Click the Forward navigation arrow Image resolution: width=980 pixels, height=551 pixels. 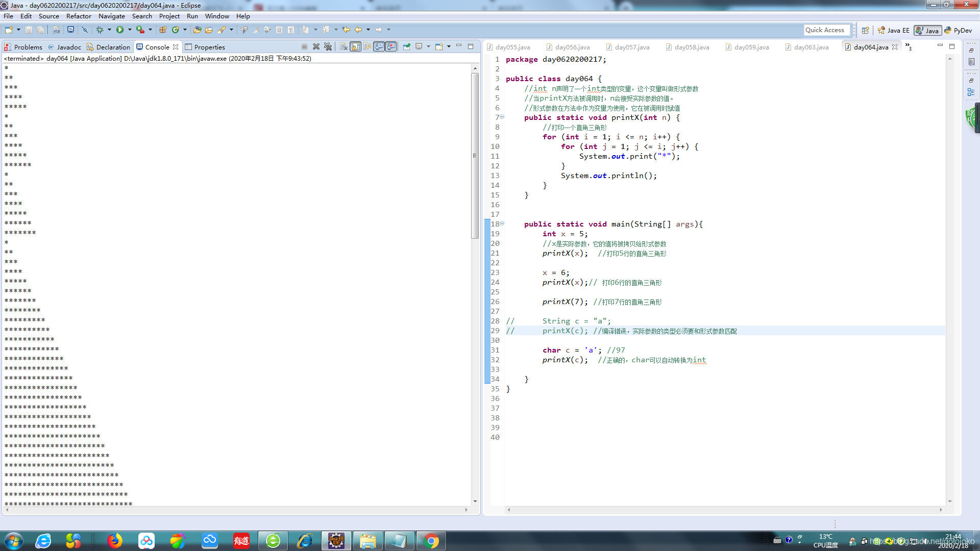click(379, 30)
